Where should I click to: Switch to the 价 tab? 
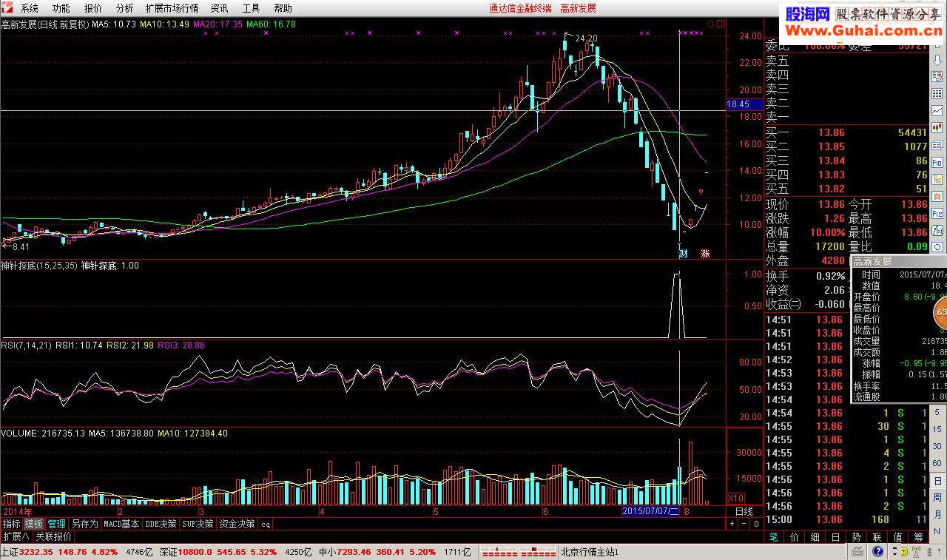coord(795,537)
